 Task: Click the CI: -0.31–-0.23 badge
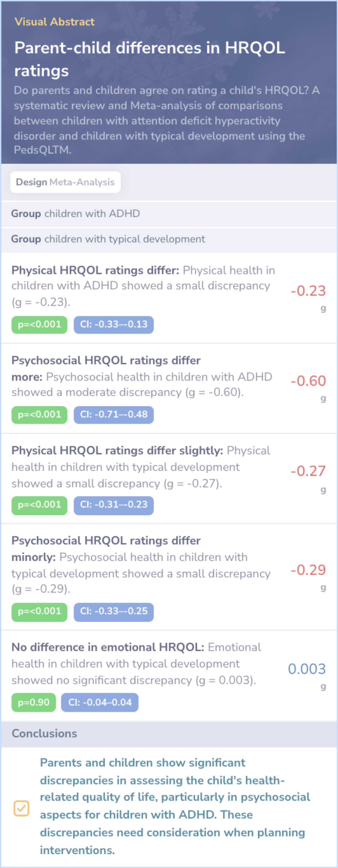tap(114, 505)
